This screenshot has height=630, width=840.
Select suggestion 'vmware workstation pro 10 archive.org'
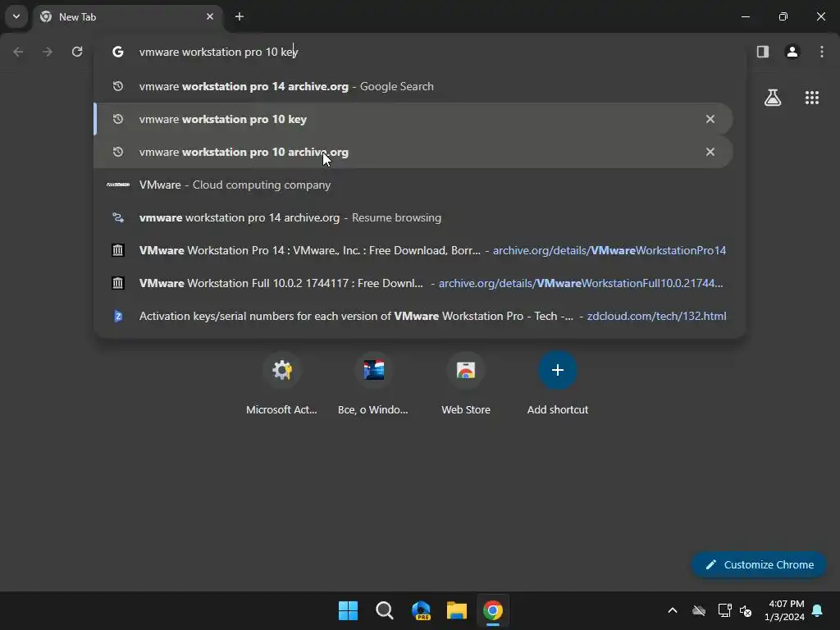click(413, 152)
